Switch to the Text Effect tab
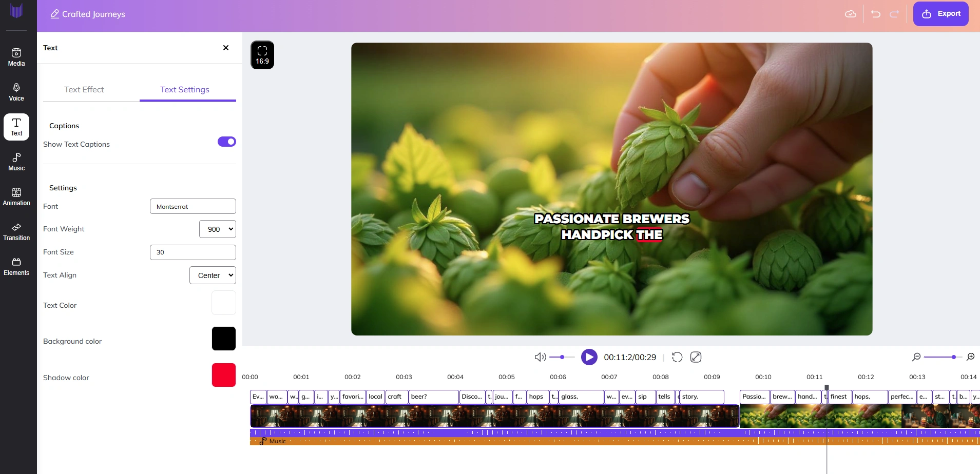Viewport: 980px width, 474px height. pos(84,90)
